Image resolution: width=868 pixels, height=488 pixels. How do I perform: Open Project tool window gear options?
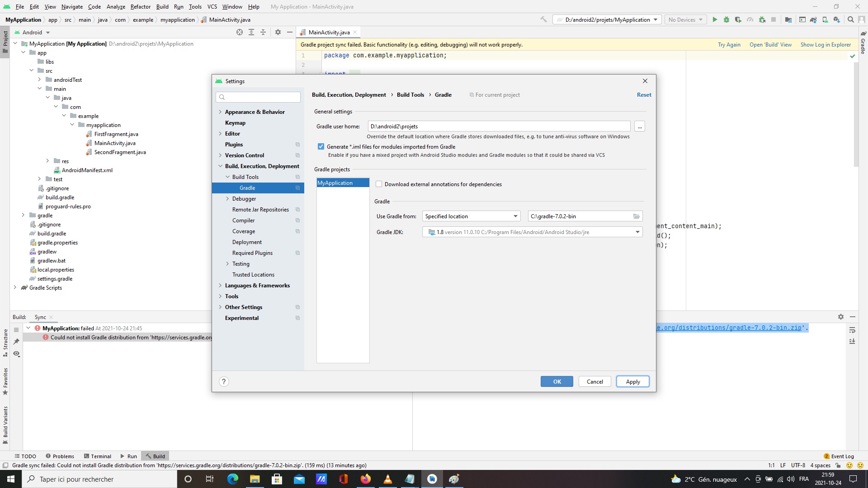pos(278,32)
